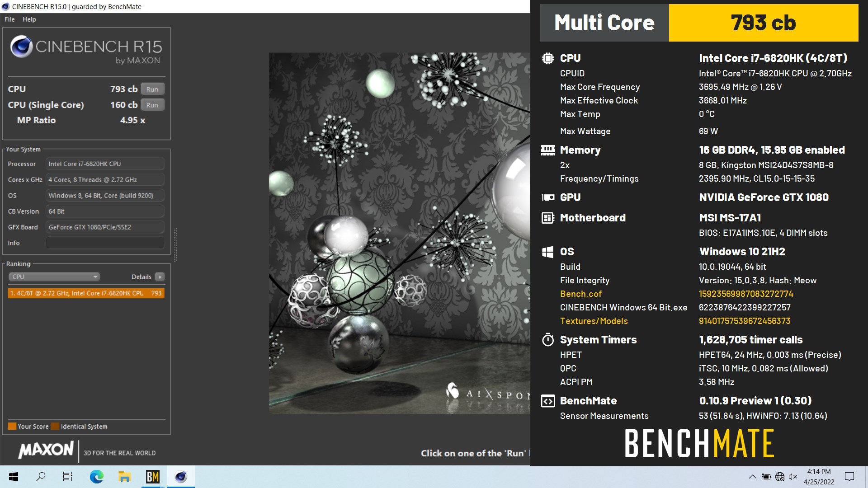Click the System Timers stopwatch icon
The height and width of the screenshot is (488, 868).
[547, 340]
